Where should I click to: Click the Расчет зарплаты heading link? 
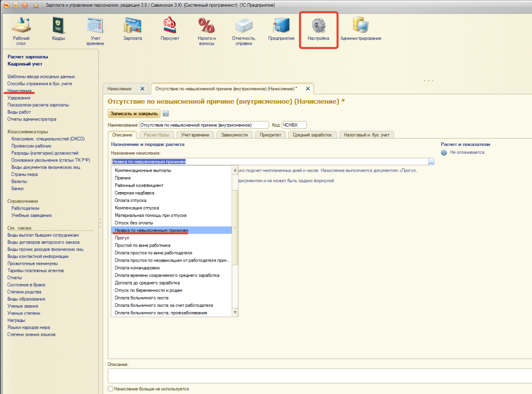pos(28,57)
